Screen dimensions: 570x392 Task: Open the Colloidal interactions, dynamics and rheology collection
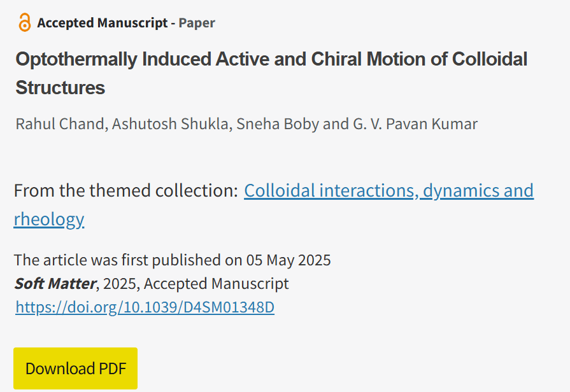pyautogui.click(x=388, y=190)
